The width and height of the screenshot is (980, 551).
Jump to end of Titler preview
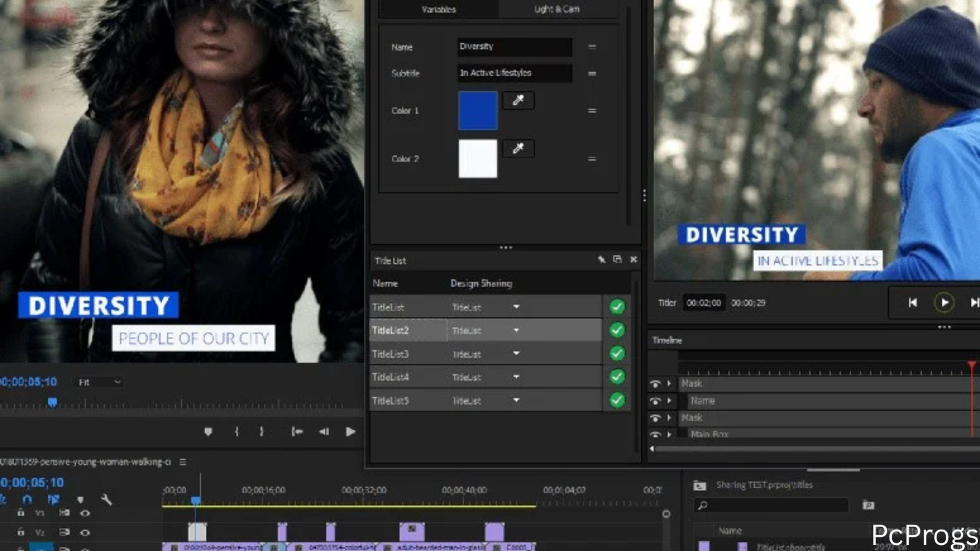[x=974, y=302]
